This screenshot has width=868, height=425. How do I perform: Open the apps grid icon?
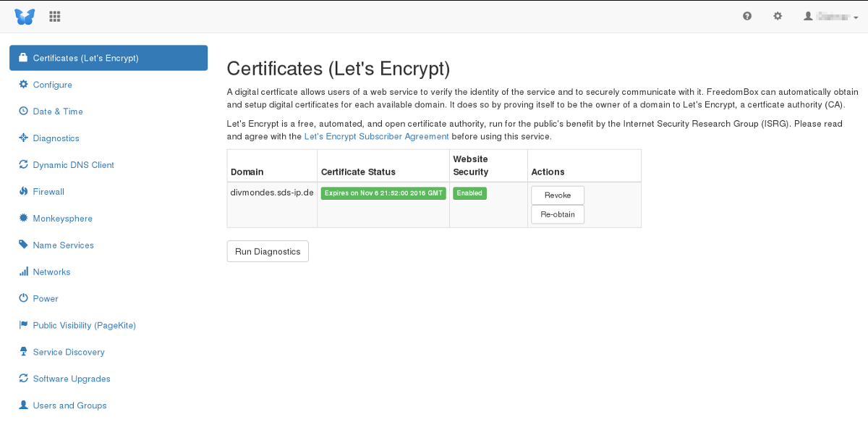(x=55, y=16)
